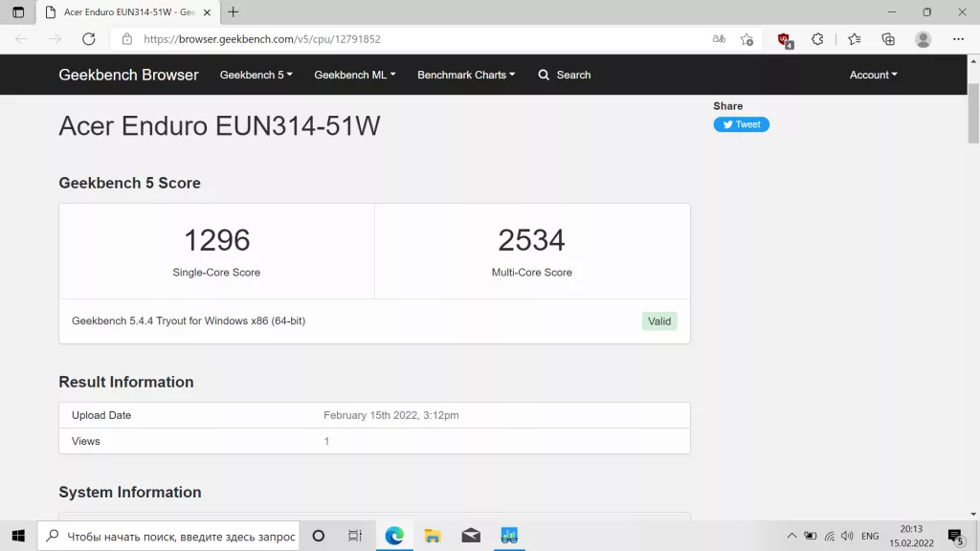Translate the page with the translate icon

tap(719, 39)
